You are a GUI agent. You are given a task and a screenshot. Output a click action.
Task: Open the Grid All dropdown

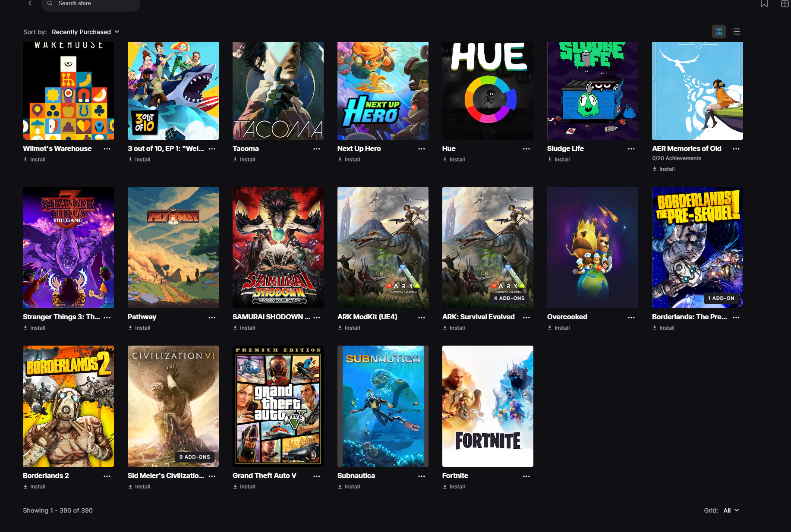[731, 510]
